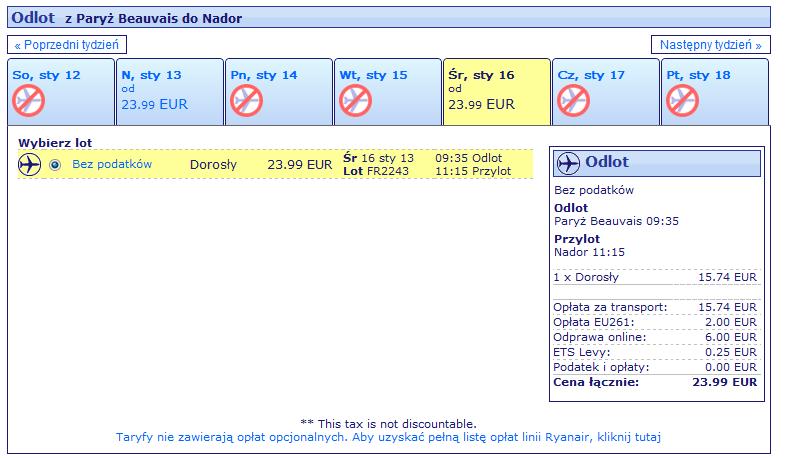The height and width of the screenshot is (458, 790).
Task: Click the Śr 16 sty 13 flight date
Action: pyautogui.click(x=378, y=158)
